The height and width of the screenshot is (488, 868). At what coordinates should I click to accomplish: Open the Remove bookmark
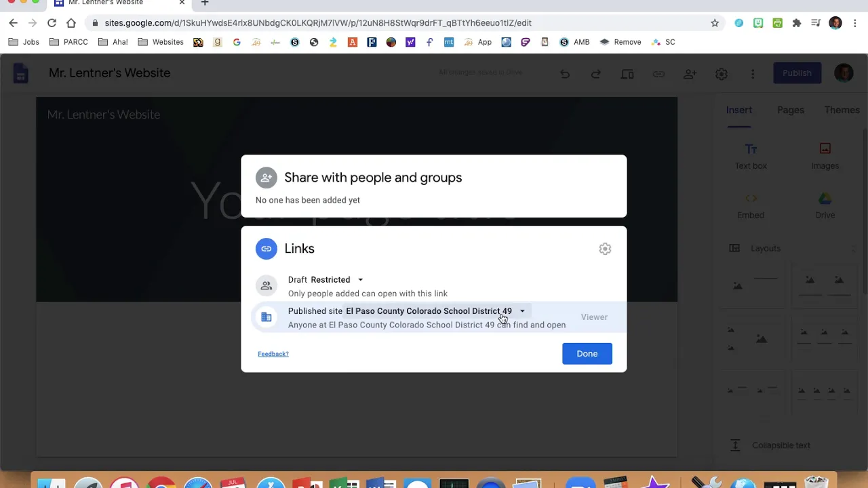pyautogui.click(x=620, y=42)
